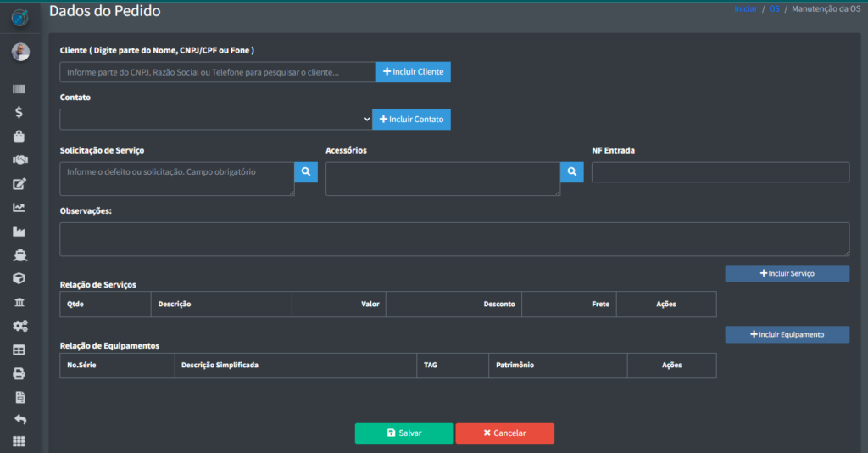This screenshot has height=453, width=868.
Task: Open the dollar sign financial menu
Action: point(19,112)
